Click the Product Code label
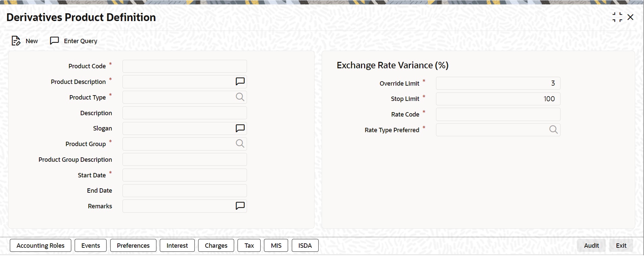Viewport: 644px width, 261px height. pos(87,66)
